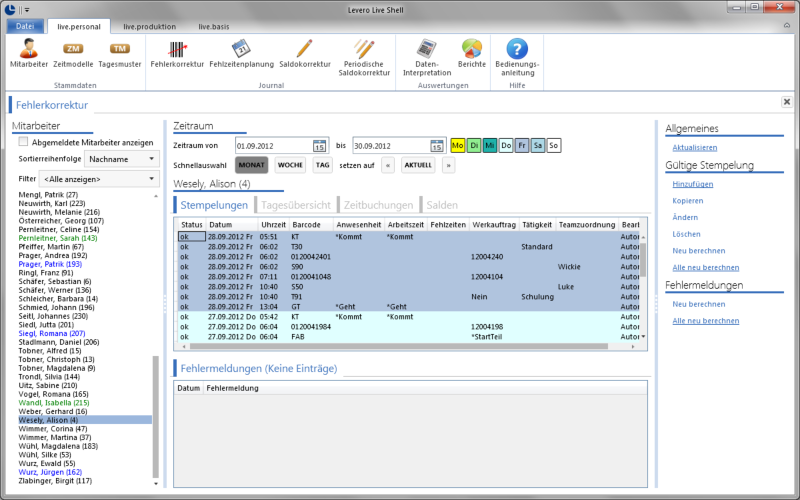This screenshot has width=800, height=500.
Task: Switch to live.basis ribbon tab
Action: click(x=214, y=27)
